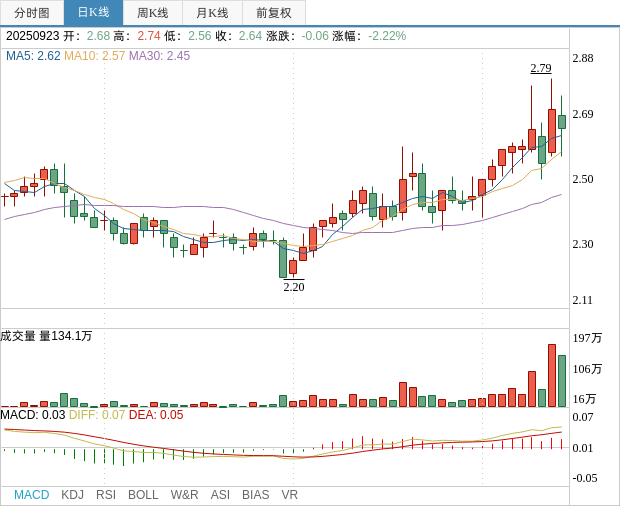Viewport: 620px width, 506px height.
Task: Click the tallest red volume bar
Action: (x=552, y=376)
